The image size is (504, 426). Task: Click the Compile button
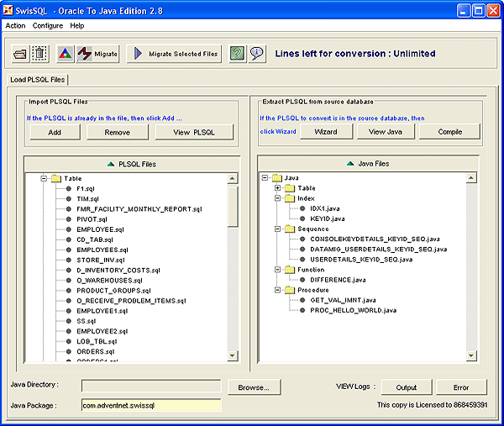(x=449, y=132)
